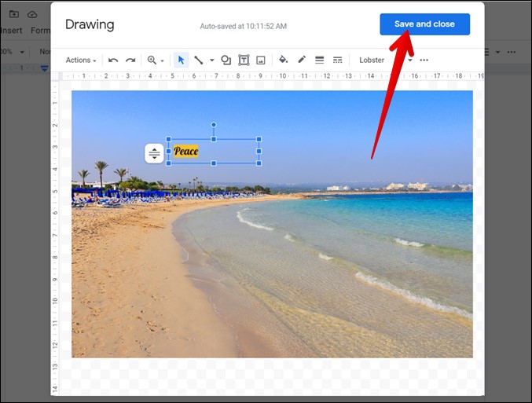Screen dimensions: 532x403
Task: Open the Docs toolbar more options ellipsis
Action: tap(512, 52)
